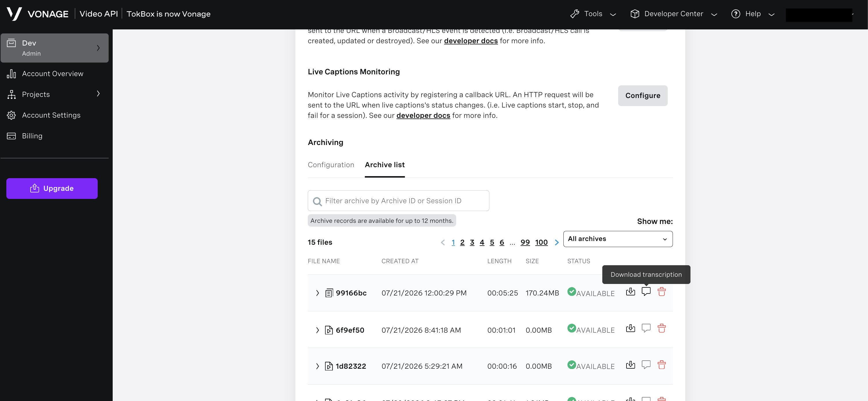Download transcription for archive 99166bc
Viewport: 868px width, 401px height.
[x=646, y=291]
